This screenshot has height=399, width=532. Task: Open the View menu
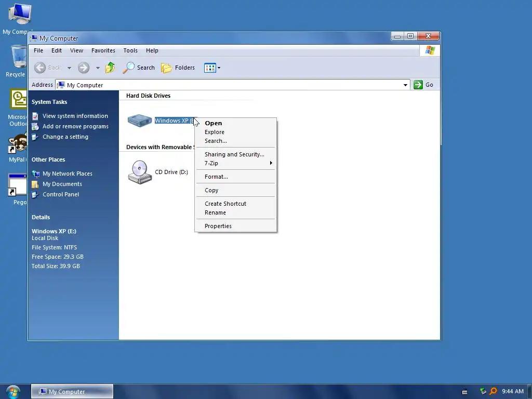coord(76,50)
